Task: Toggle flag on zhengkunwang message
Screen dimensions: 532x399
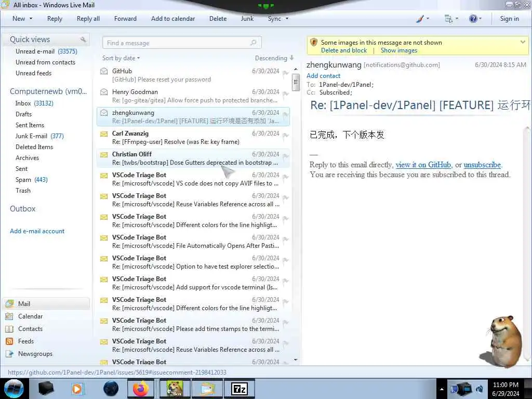Action: click(x=286, y=114)
